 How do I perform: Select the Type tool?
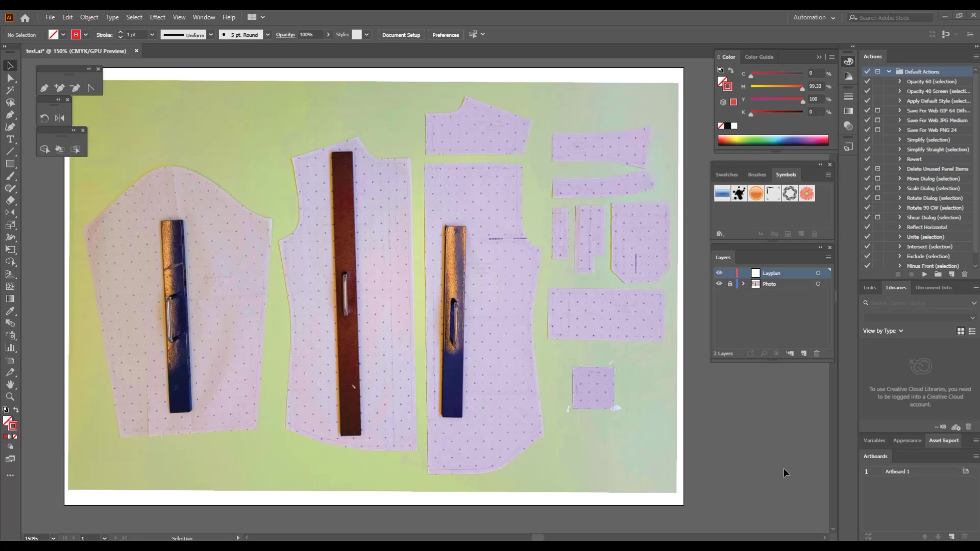[x=10, y=139]
